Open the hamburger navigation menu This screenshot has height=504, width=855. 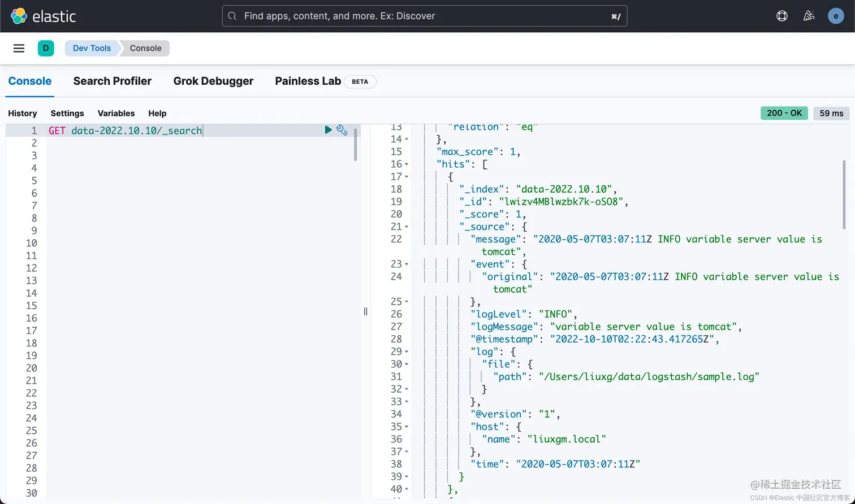pos(19,48)
